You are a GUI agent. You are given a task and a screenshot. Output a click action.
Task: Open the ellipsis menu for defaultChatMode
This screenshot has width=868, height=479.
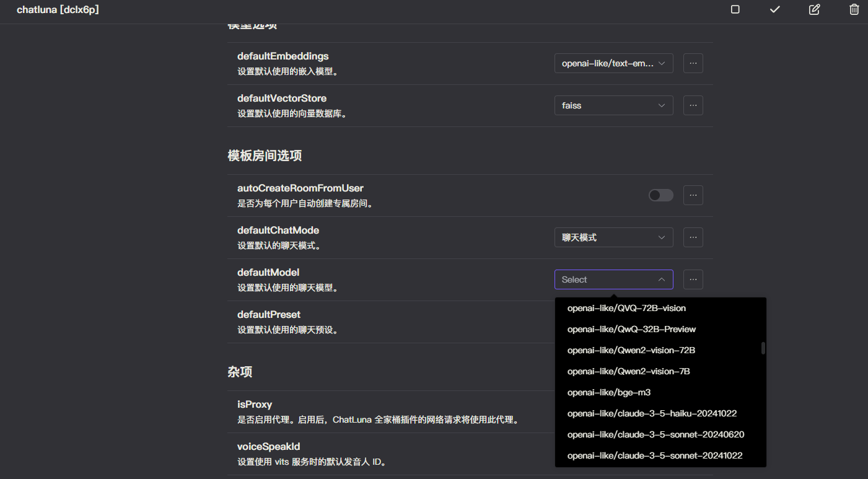(693, 237)
